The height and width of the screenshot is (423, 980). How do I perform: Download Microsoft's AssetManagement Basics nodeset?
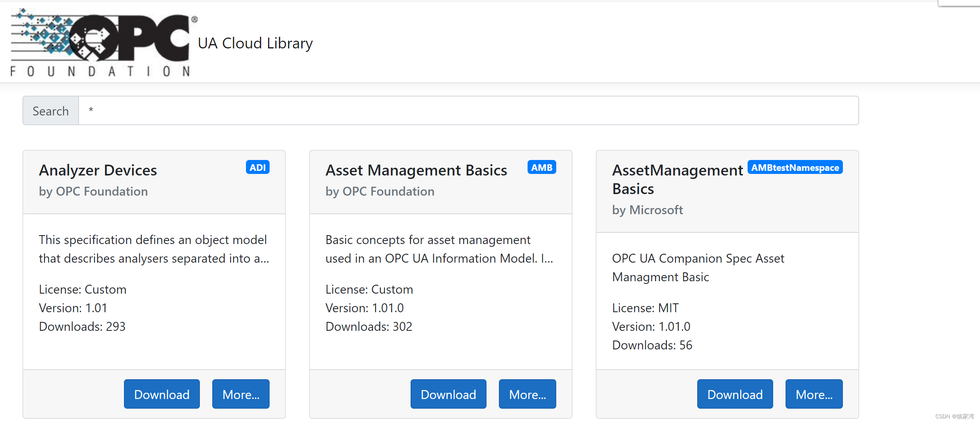(735, 394)
